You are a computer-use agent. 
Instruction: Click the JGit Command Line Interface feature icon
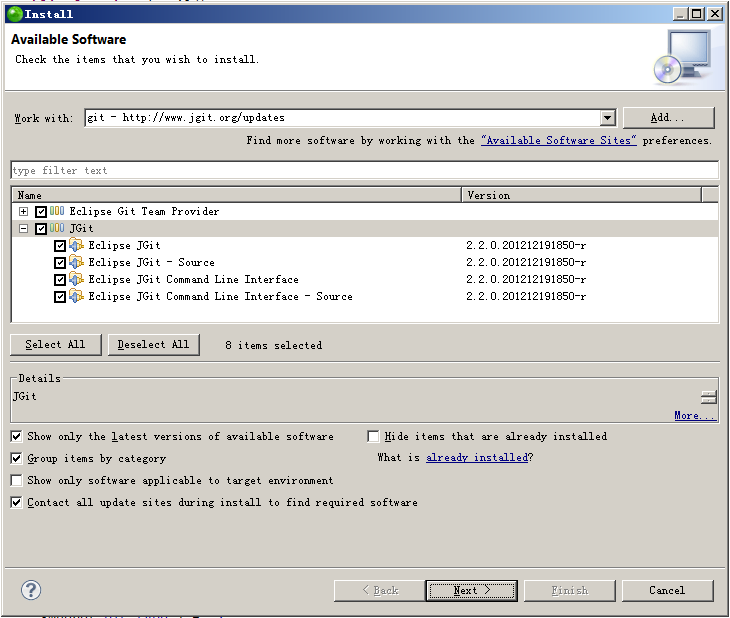click(76, 279)
